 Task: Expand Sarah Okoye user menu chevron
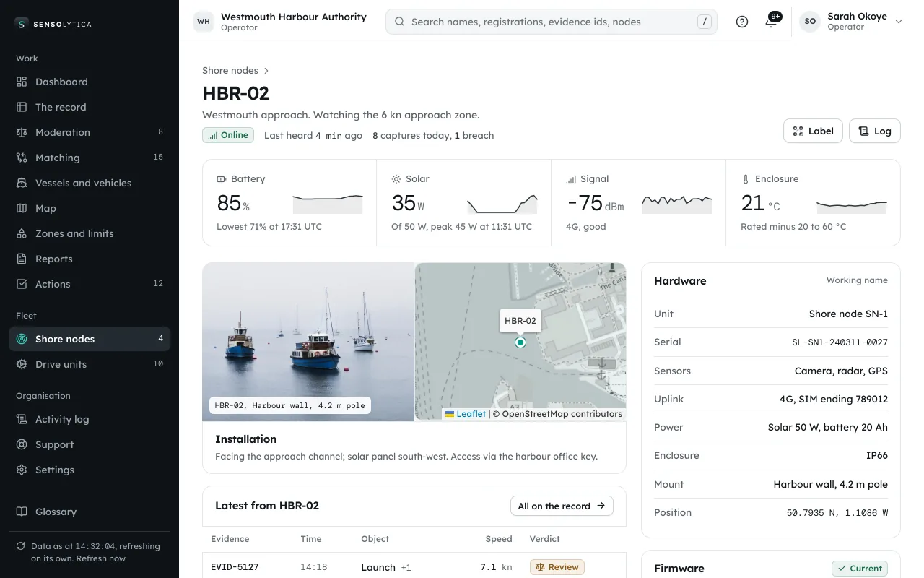(899, 22)
